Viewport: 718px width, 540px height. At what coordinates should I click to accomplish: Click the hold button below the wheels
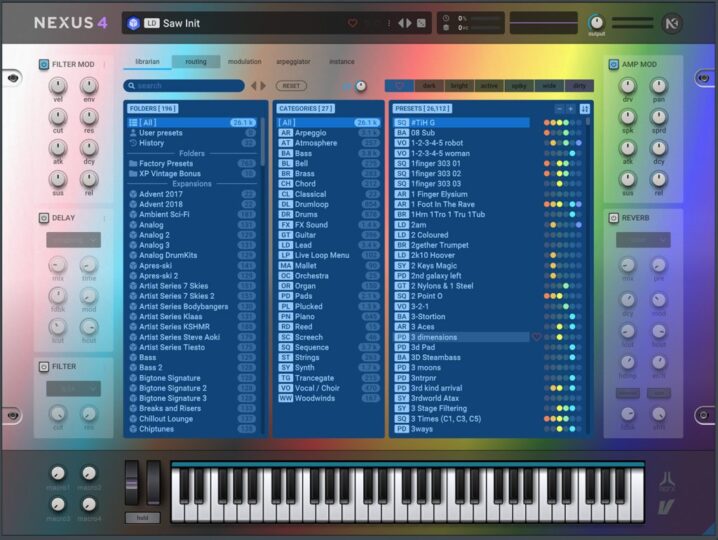[x=142, y=517]
